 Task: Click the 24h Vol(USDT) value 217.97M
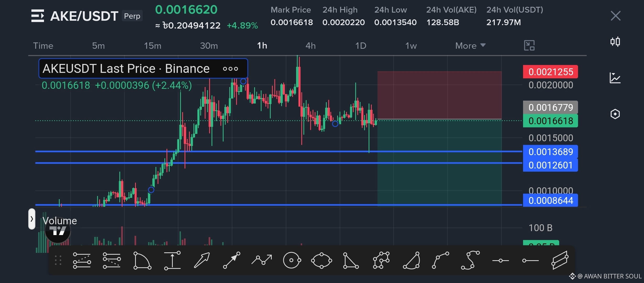click(x=503, y=22)
